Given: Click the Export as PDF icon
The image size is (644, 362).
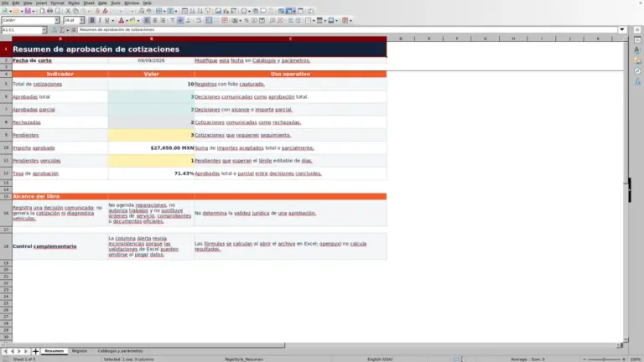Looking at the screenshot, I should point(42,11).
